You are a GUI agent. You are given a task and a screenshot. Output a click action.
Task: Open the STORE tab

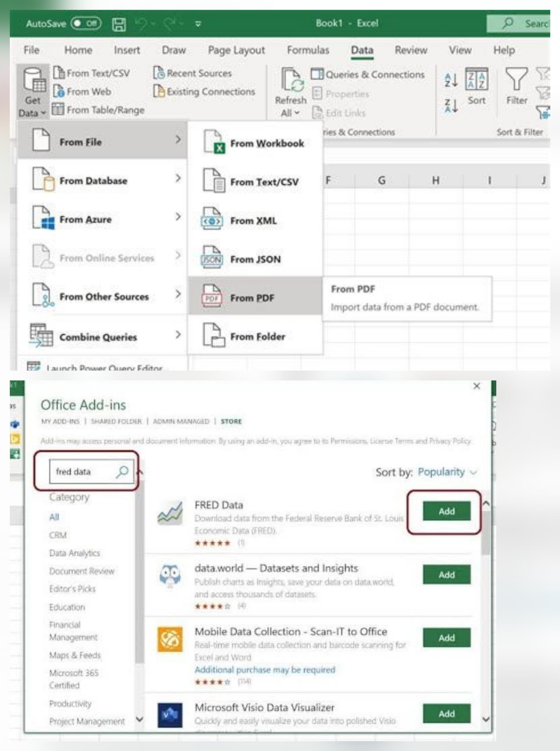(231, 421)
